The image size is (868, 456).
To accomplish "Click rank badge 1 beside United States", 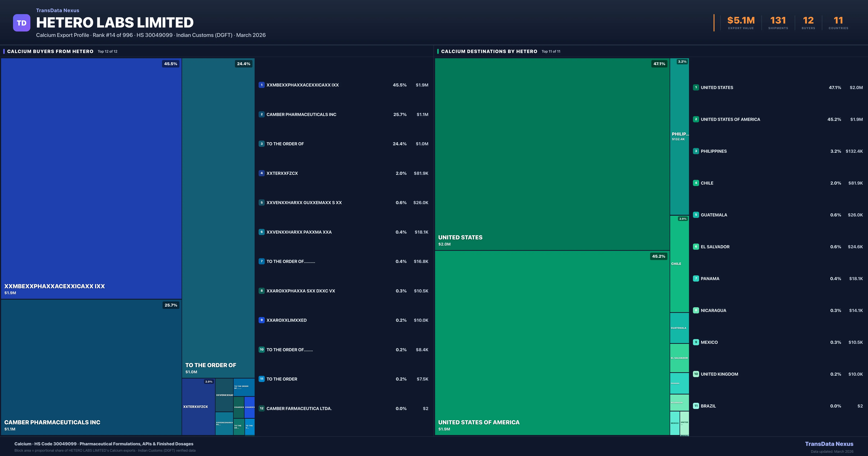I will tap(696, 87).
